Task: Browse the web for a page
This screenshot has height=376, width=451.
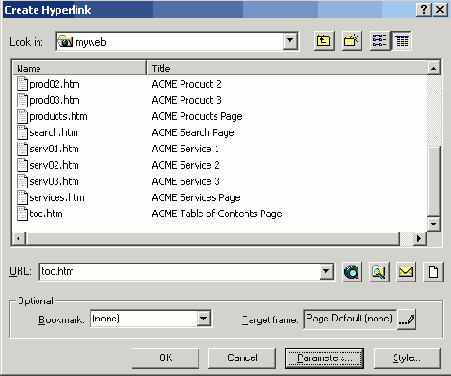Action: click(x=352, y=272)
